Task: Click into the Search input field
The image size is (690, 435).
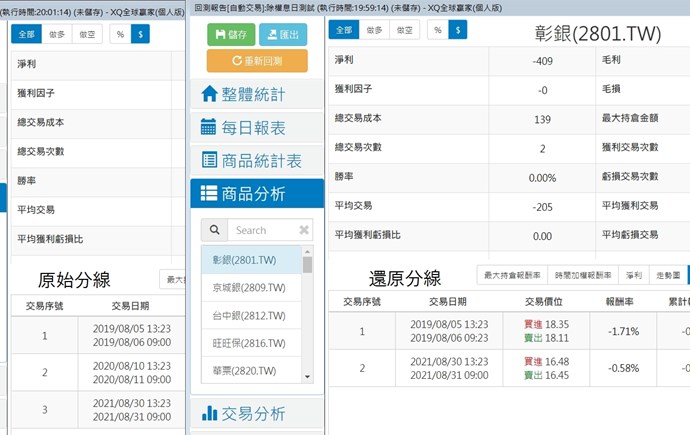Action: click(x=262, y=230)
